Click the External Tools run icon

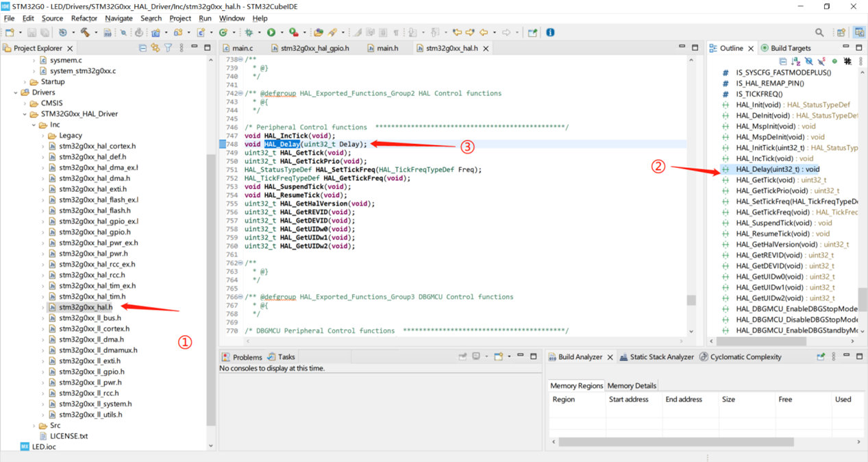click(x=293, y=32)
